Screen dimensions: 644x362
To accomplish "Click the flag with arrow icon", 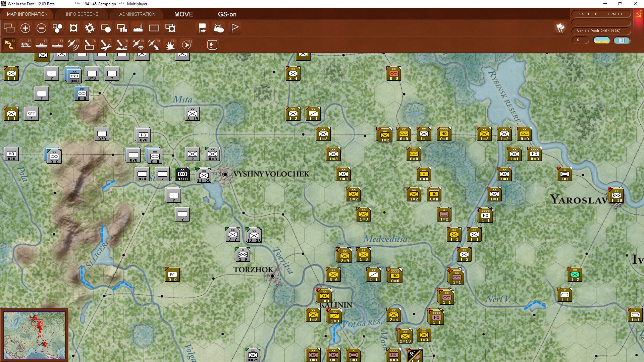I will click(x=202, y=28).
